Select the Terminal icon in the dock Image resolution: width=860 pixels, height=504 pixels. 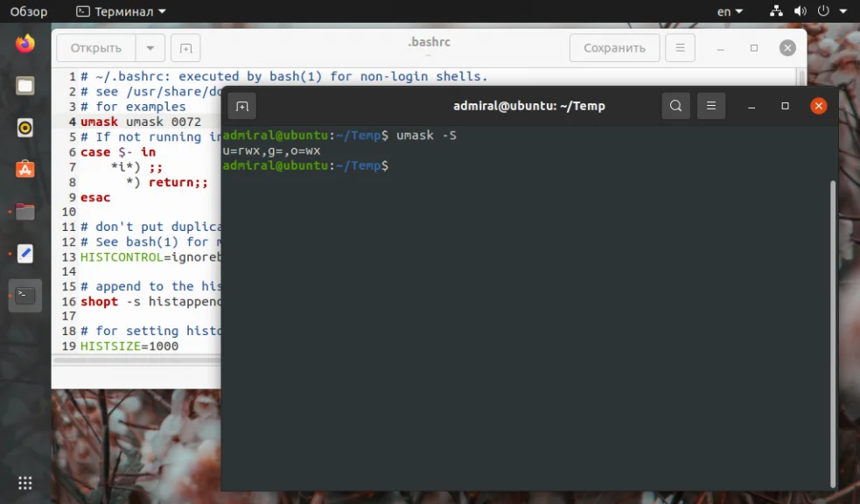point(24,296)
